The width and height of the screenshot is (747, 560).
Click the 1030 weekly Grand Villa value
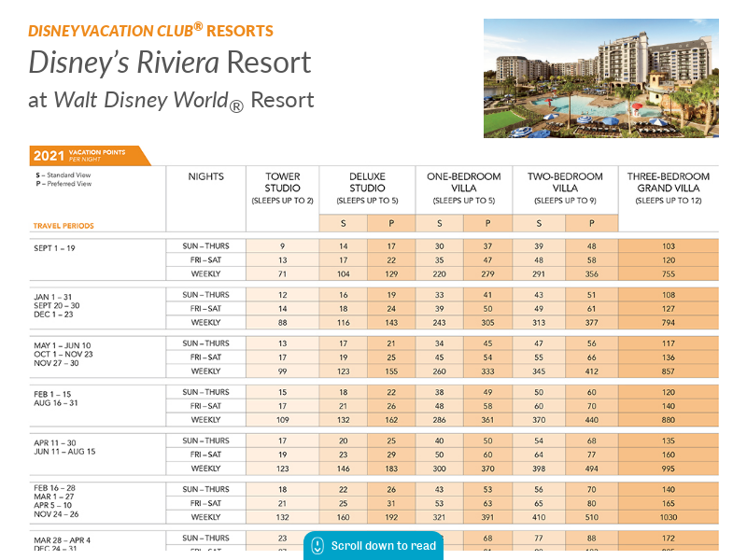point(668,516)
